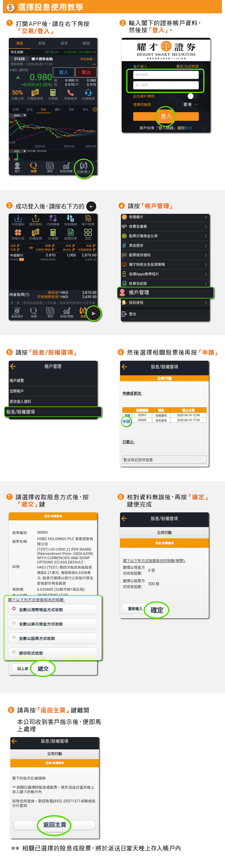Open the 重設/忘記密碼 link
225x868 pixels.
(187, 66)
